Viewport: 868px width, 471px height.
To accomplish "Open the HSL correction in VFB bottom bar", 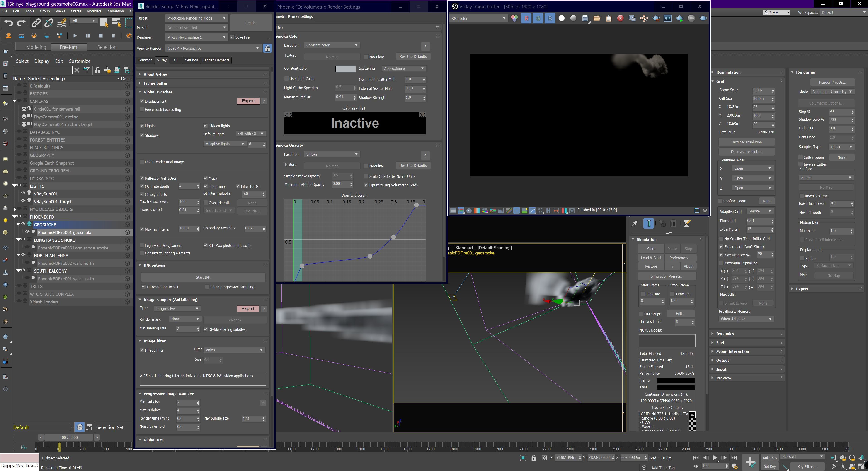I will (x=485, y=211).
